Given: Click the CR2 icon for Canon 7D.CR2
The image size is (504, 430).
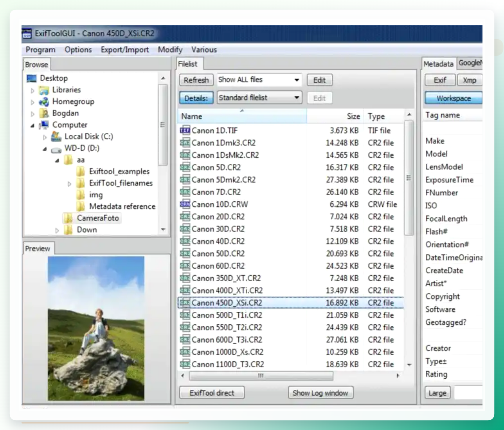Looking at the screenshot, I should coord(185,192).
